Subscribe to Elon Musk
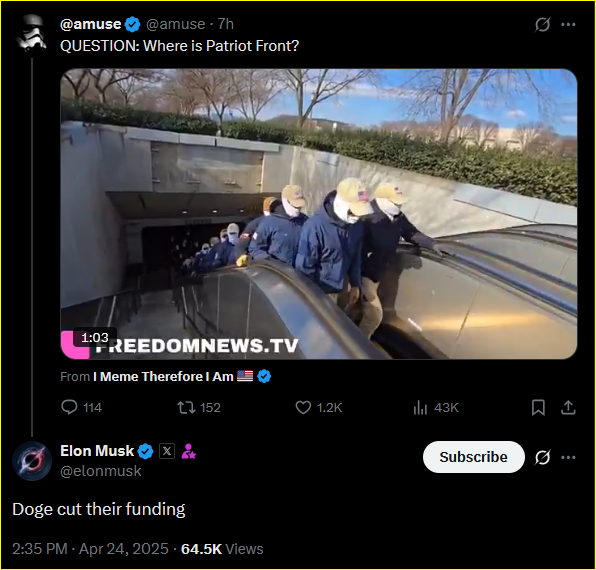Image resolution: width=596 pixels, height=570 pixels. point(474,457)
